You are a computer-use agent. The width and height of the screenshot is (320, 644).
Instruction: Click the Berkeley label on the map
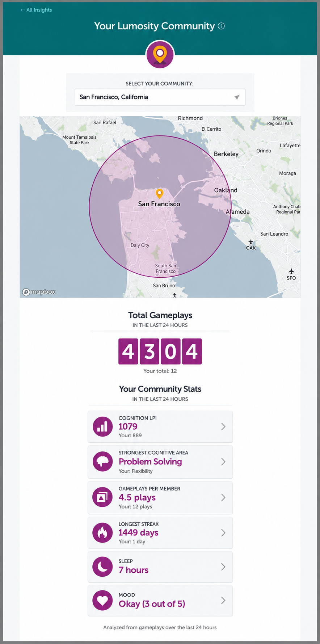(x=226, y=154)
